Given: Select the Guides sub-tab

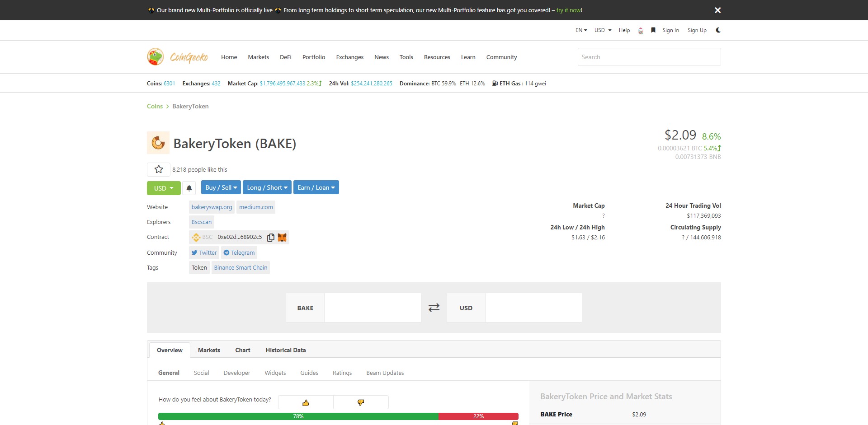Looking at the screenshot, I should pos(309,373).
